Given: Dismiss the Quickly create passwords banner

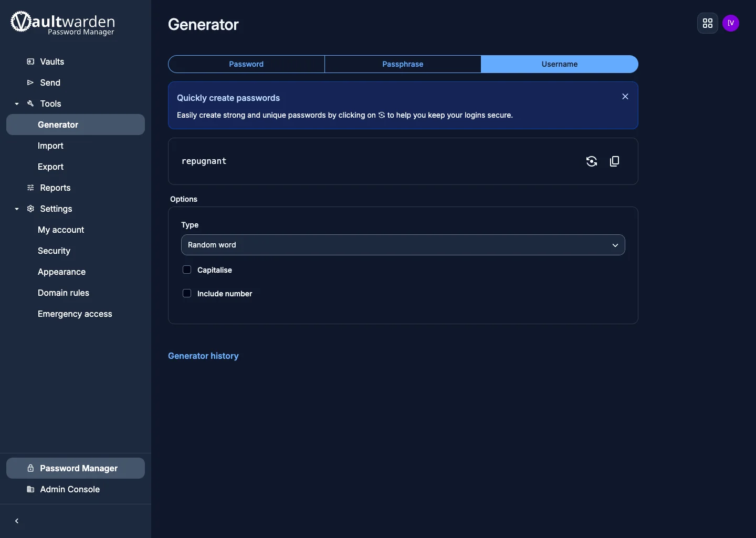Looking at the screenshot, I should (x=625, y=97).
